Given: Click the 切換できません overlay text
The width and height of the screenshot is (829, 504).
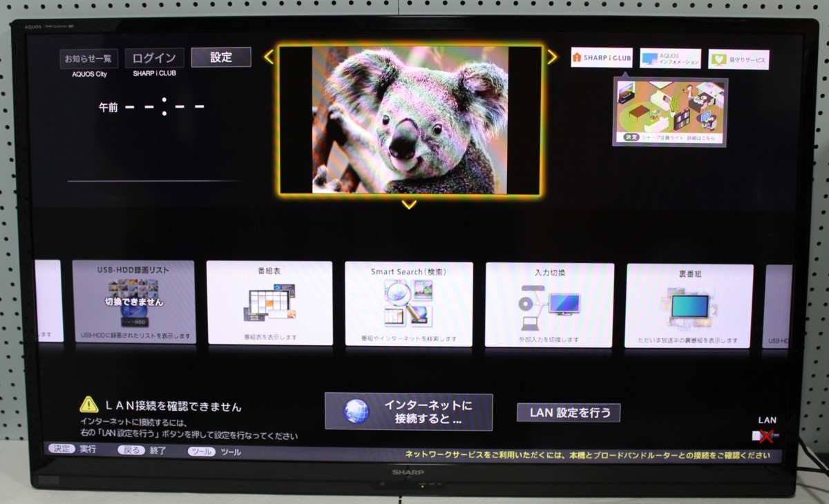Looking at the screenshot, I should click(x=134, y=302).
